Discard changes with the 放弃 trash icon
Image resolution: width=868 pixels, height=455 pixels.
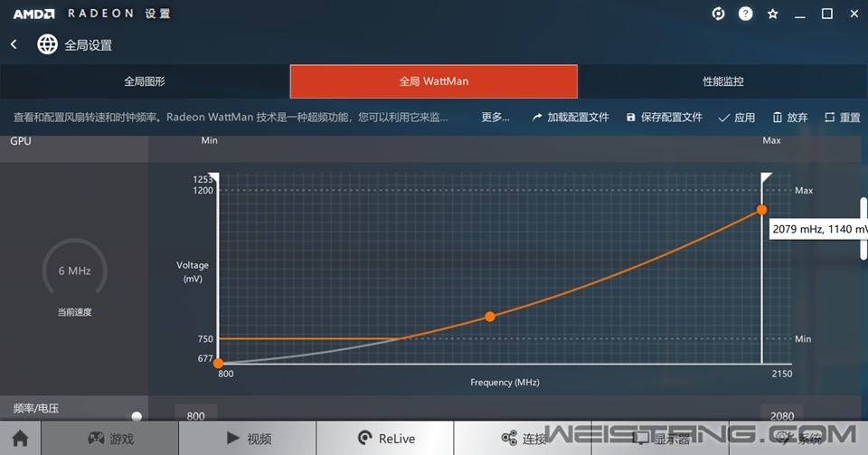tap(789, 118)
